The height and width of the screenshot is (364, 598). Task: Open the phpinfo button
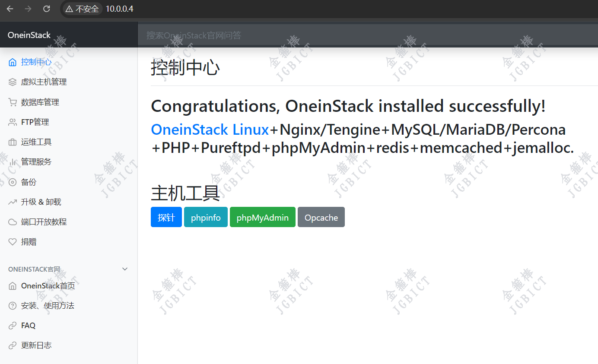click(206, 217)
